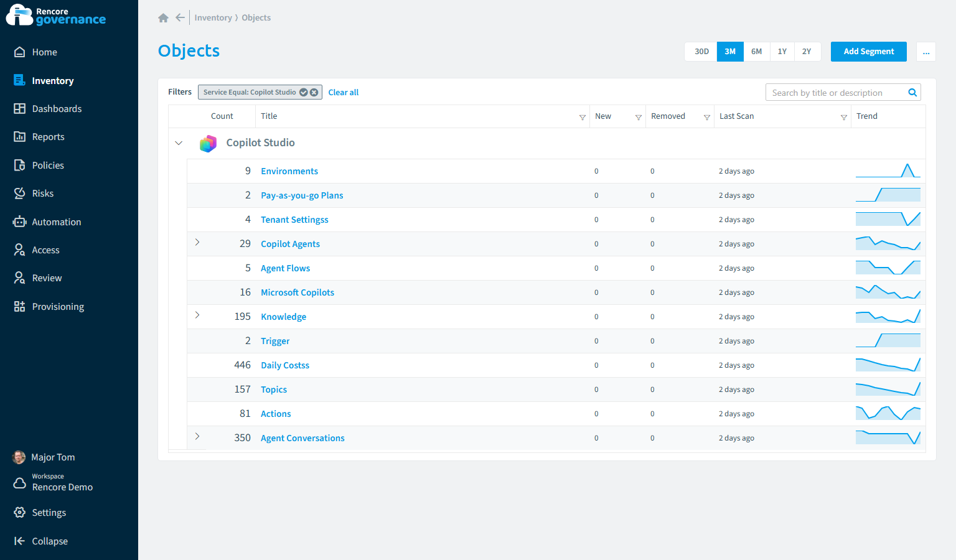Remove the Copilot Studio filter chip
The image size is (956, 560).
[314, 92]
